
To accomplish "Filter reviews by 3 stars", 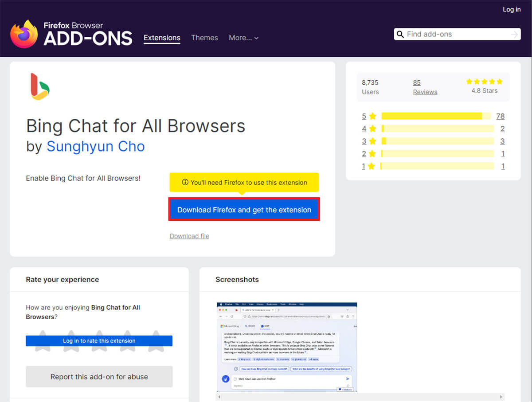I will pyautogui.click(x=369, y=141).
